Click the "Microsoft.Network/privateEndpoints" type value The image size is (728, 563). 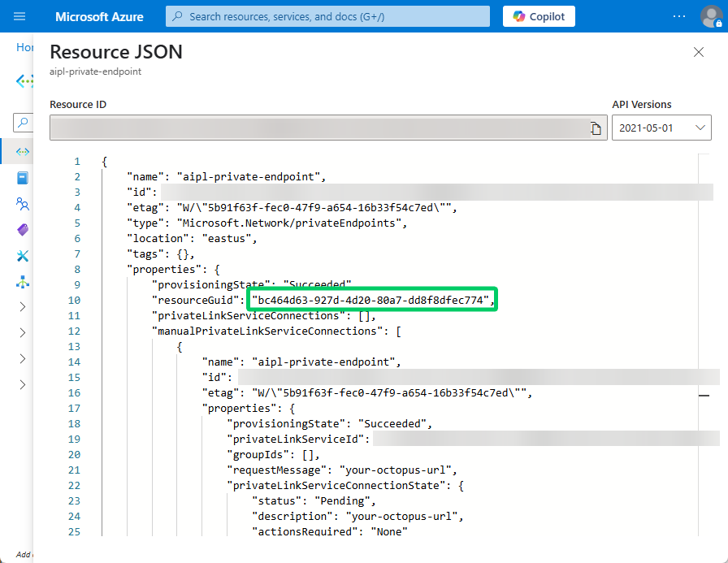(x=288, y=223)
